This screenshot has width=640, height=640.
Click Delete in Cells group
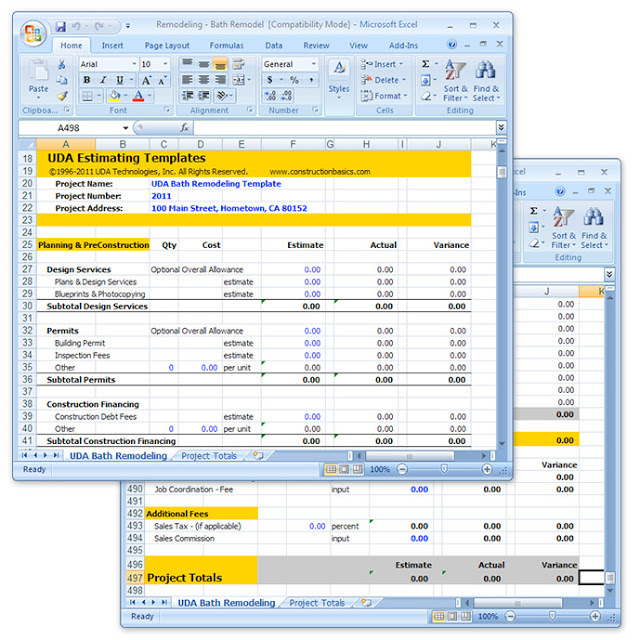tap(384, 80)
